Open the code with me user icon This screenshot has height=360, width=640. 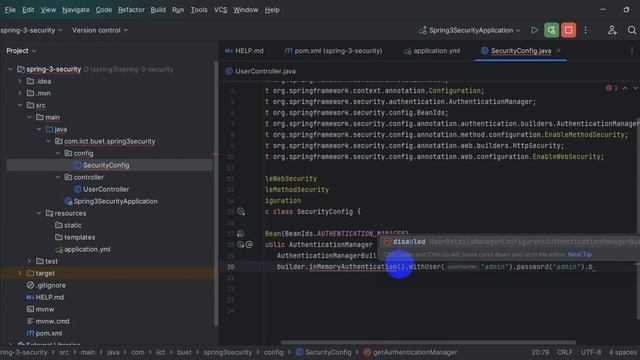coord(612,30)
